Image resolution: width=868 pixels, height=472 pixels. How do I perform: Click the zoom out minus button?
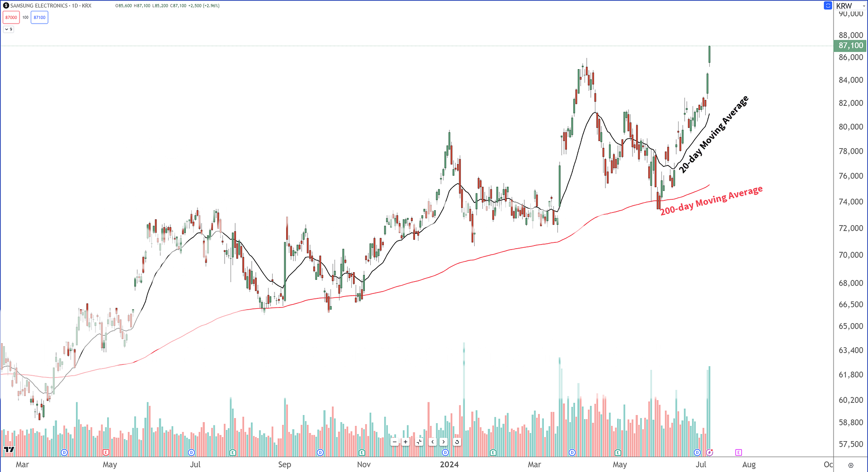coord(395,442)
